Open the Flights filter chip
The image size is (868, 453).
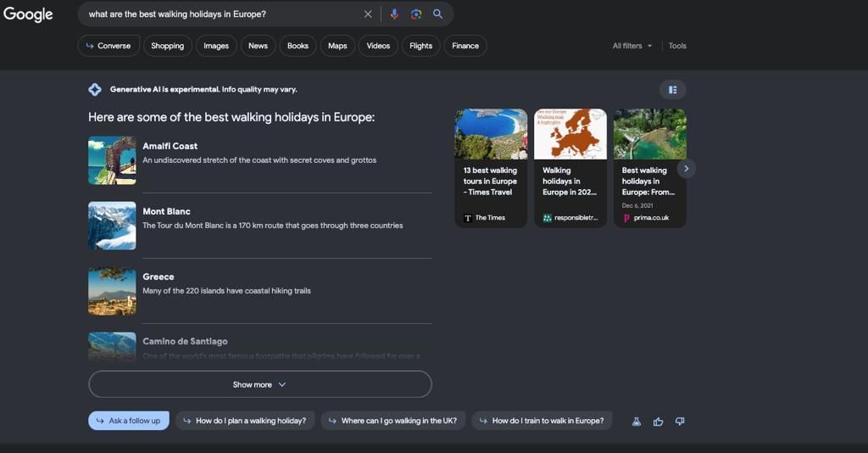tap(420, 46)
